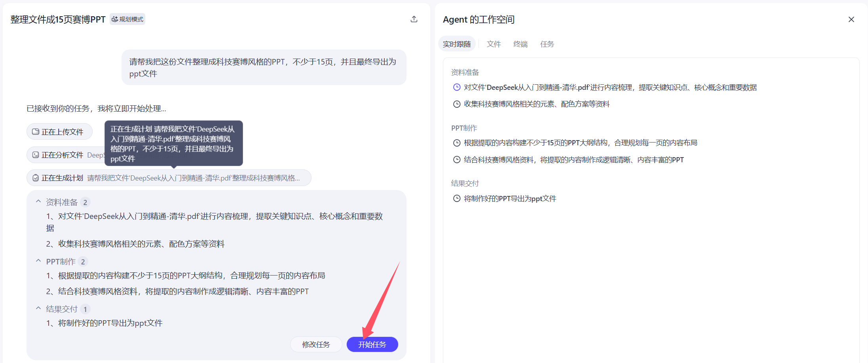Switch to the 文件 tab

click(x=494, y=44)
